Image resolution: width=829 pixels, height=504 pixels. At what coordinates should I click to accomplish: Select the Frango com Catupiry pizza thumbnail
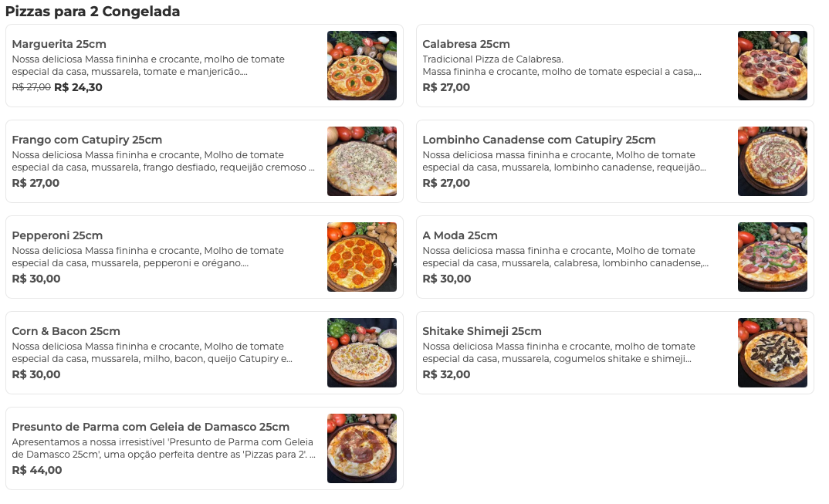(x=361, y=161)
